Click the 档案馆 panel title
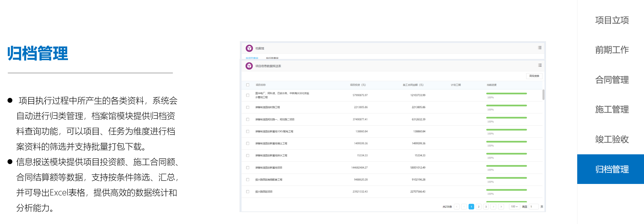This screenshot has height=224, width=644. tap(260, 48)
